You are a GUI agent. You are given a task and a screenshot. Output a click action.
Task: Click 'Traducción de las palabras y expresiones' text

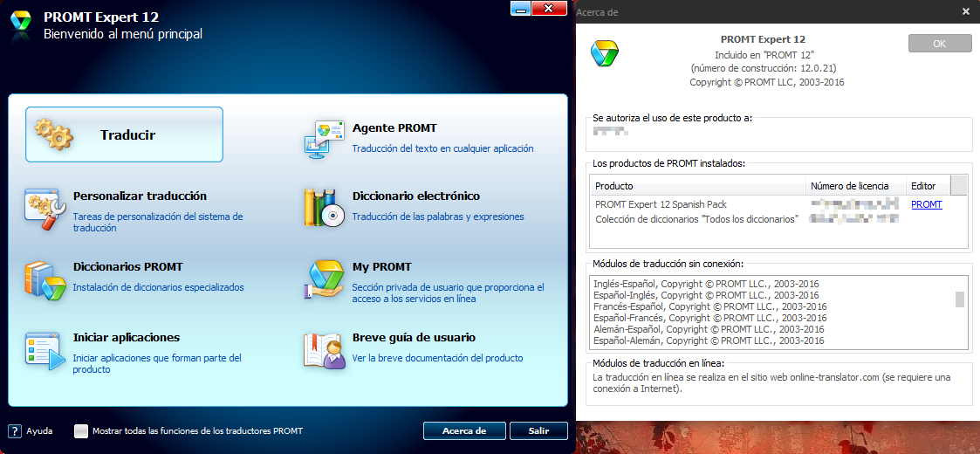(x=438, y=217)
